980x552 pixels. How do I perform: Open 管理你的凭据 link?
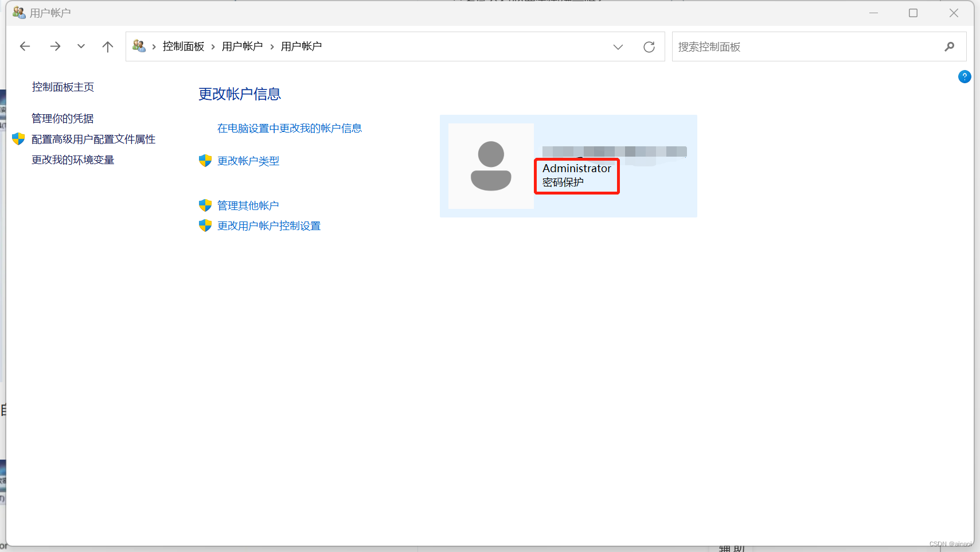[63, 118]
